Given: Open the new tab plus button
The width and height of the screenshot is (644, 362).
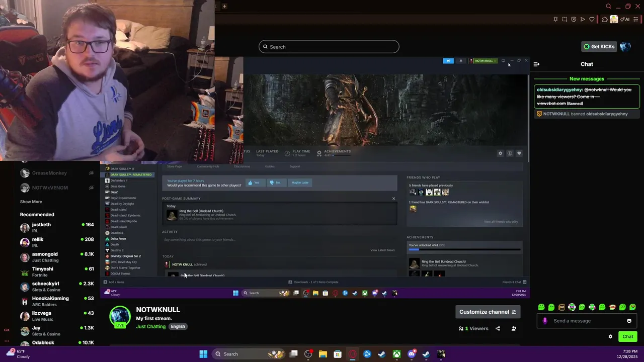Looking at the screenshot, I should [224, 7].
